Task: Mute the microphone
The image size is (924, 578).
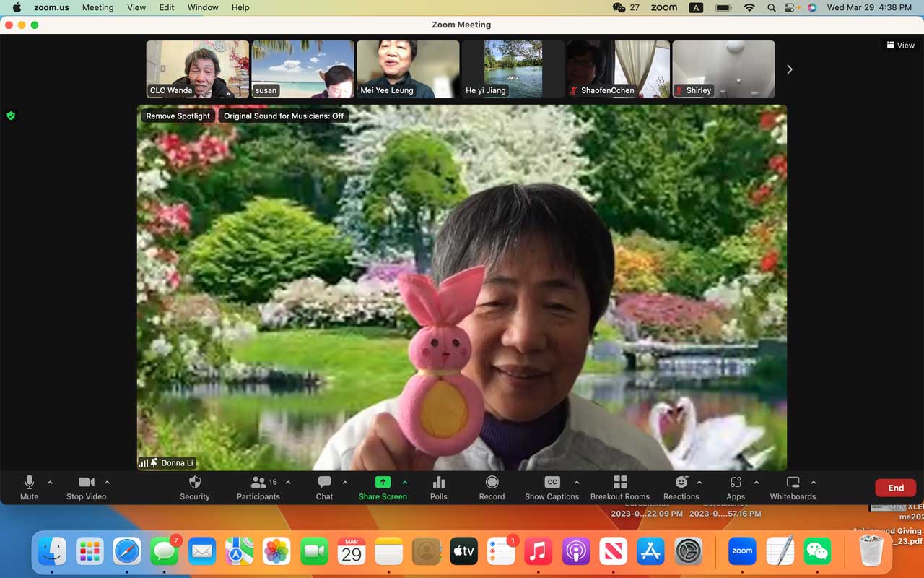Action: click(30, 483)
